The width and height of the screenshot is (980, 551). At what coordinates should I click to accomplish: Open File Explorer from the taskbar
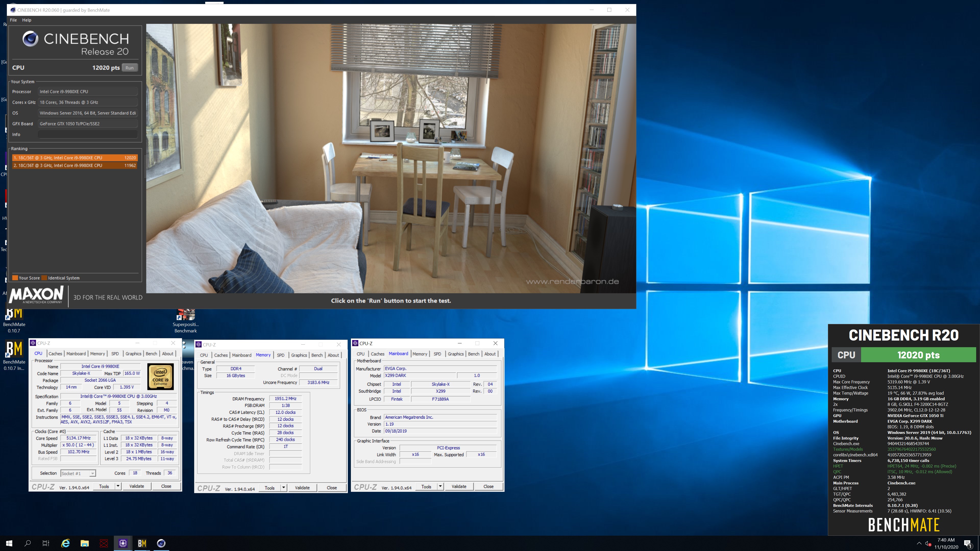click(84, 543)
